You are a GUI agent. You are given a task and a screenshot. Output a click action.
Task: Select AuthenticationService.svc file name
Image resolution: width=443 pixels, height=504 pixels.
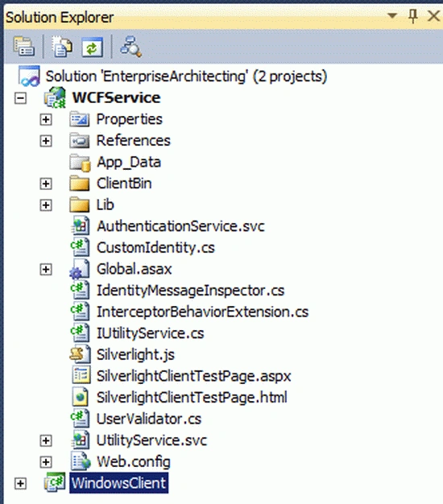tap(180, 226)
